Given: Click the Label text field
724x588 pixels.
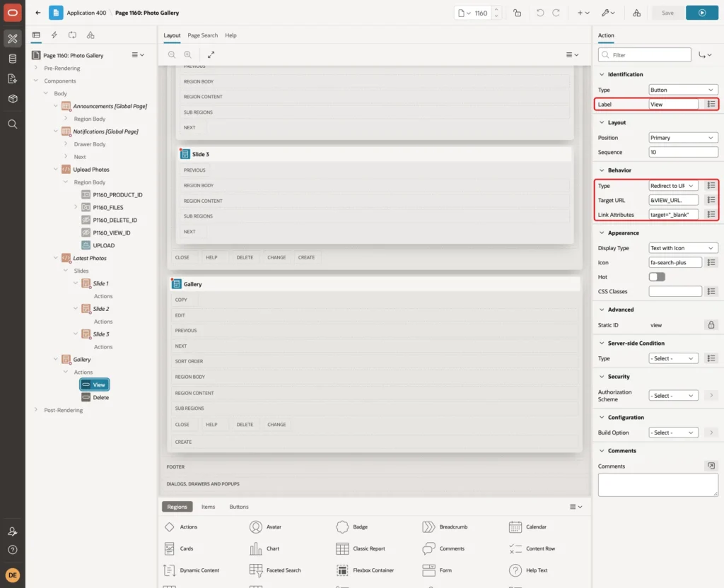Looking at the screenshot, I should pyautogui.click(x=673, y=105).
